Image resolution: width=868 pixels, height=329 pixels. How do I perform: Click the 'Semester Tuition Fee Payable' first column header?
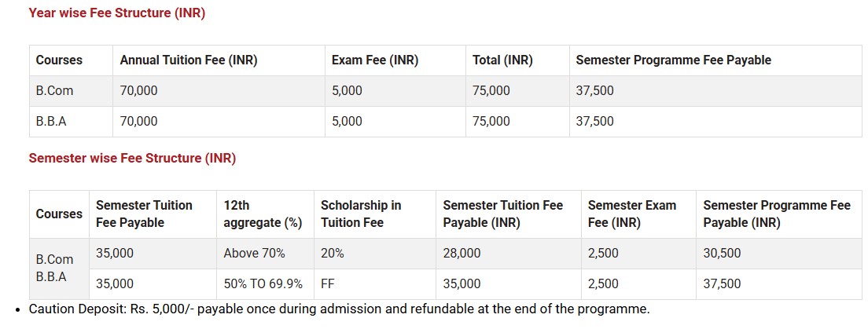pyautogui.click(x=144, y=214)
